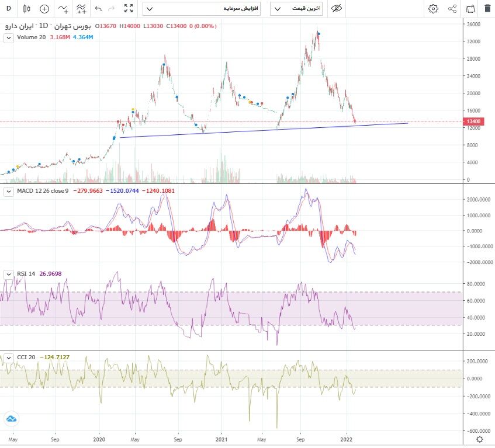Image resolution: width=495 pixels, height=448 pixels.
Task: Click the cloud logo button bottom-left
Action: (11, 418)
